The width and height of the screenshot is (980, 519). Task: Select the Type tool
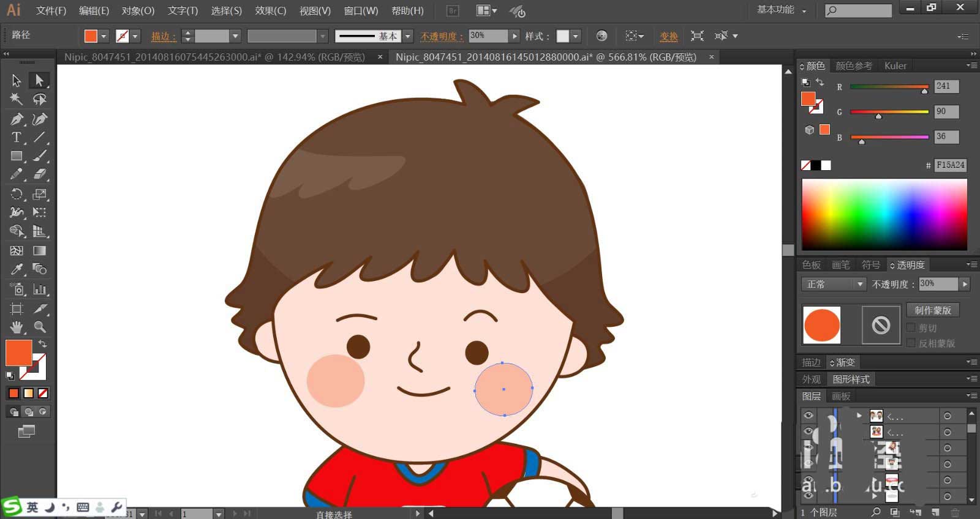17,138
